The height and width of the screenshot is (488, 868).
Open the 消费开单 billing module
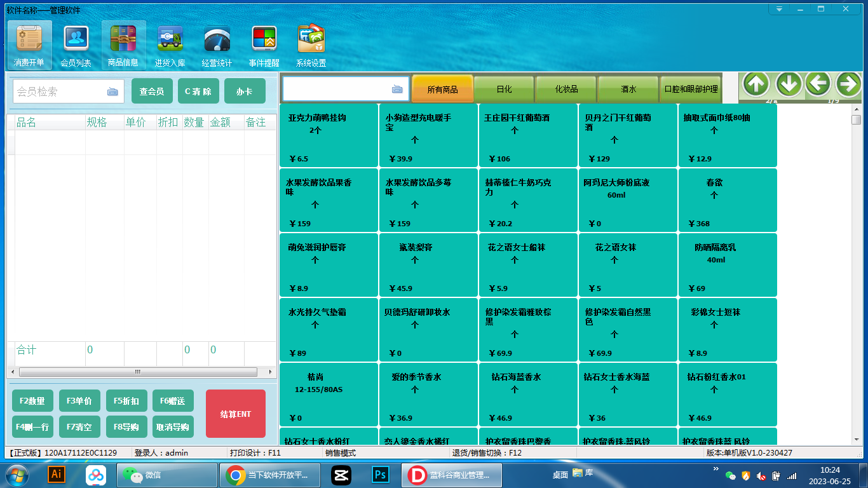[29, 45]
